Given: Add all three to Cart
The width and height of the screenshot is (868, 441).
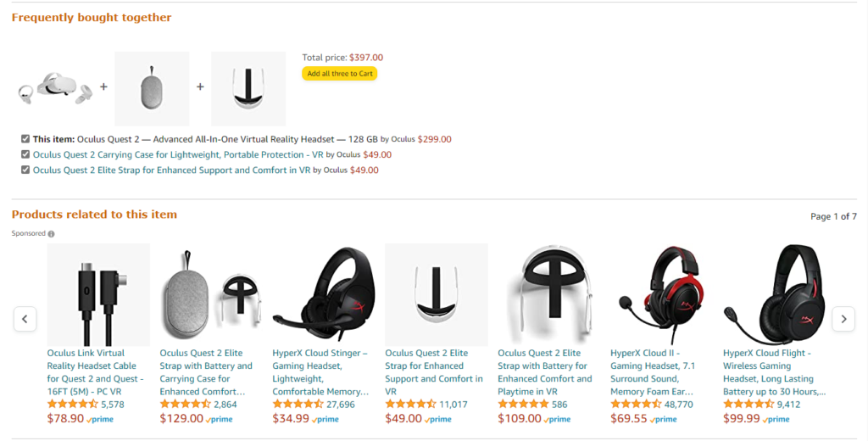Looking at the screenshot, I should 339,74.
